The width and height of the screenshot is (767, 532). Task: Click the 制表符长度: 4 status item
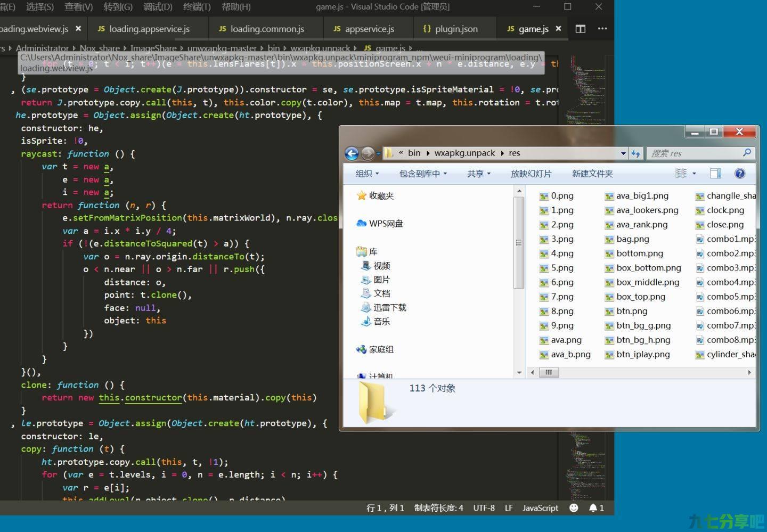[438, 508]
